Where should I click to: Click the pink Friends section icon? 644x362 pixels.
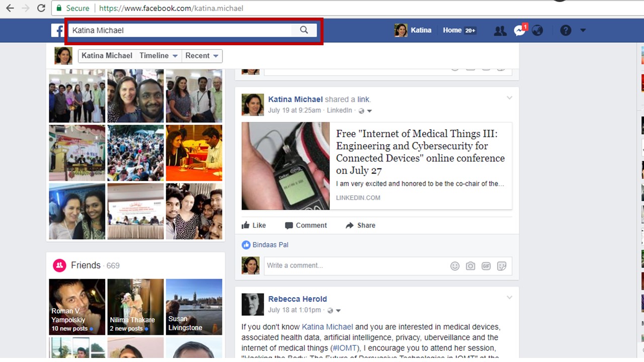pos(60,265)
